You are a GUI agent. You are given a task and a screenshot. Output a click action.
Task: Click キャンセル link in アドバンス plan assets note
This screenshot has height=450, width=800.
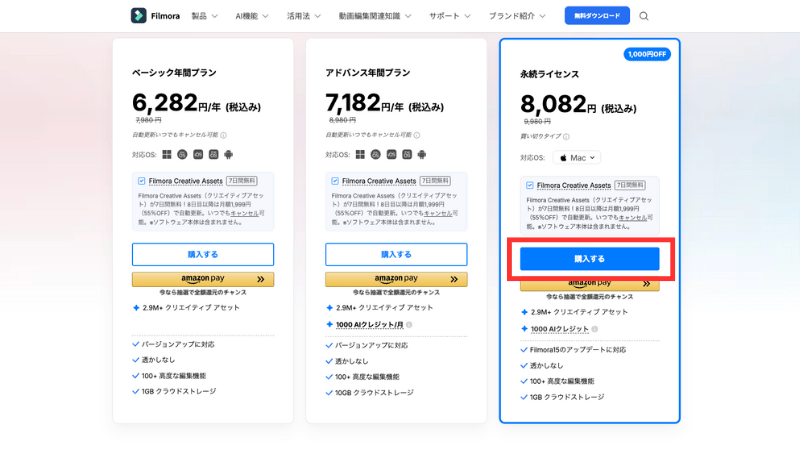[437, 213]
